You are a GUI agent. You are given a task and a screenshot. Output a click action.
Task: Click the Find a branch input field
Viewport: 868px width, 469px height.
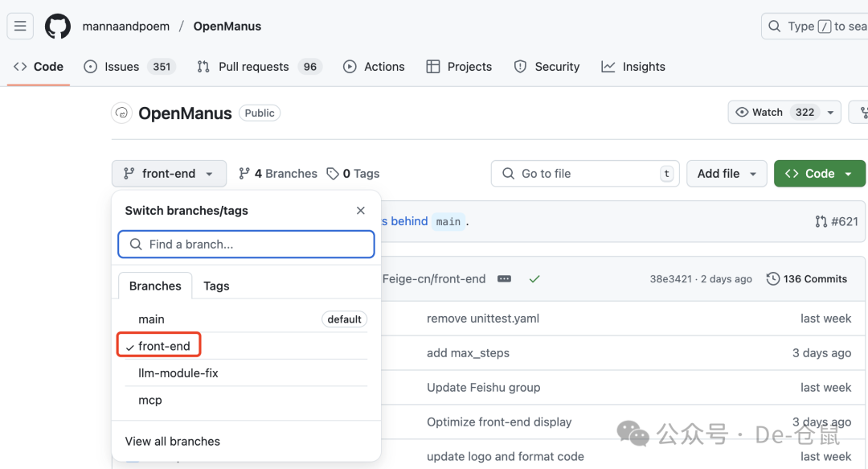click(x=247, y=245)
